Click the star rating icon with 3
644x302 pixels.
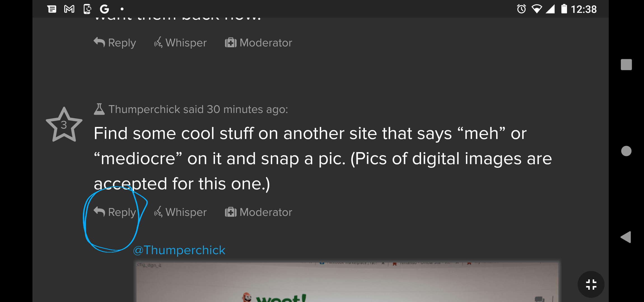click(64, 125)
